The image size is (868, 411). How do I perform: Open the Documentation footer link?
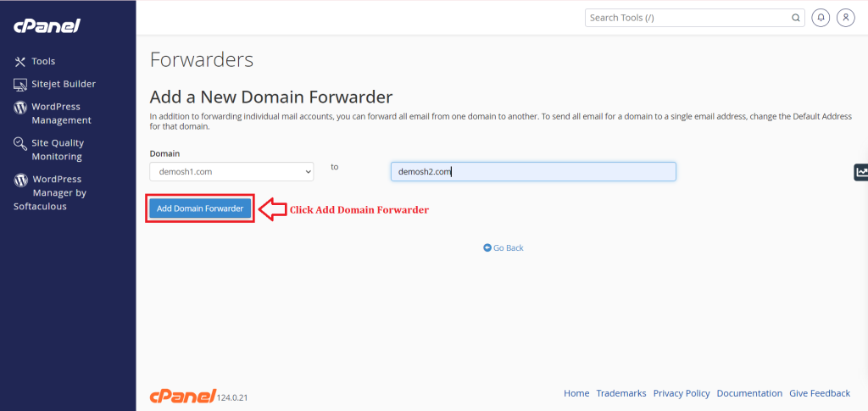tap(749, 393)
